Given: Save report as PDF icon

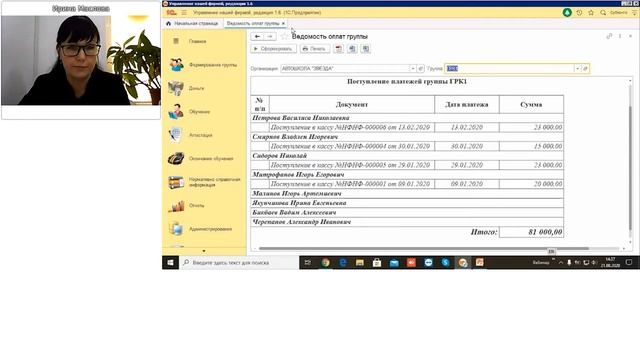Looking at the screenshot, I should pyautogui.click(x=338, y=49).
